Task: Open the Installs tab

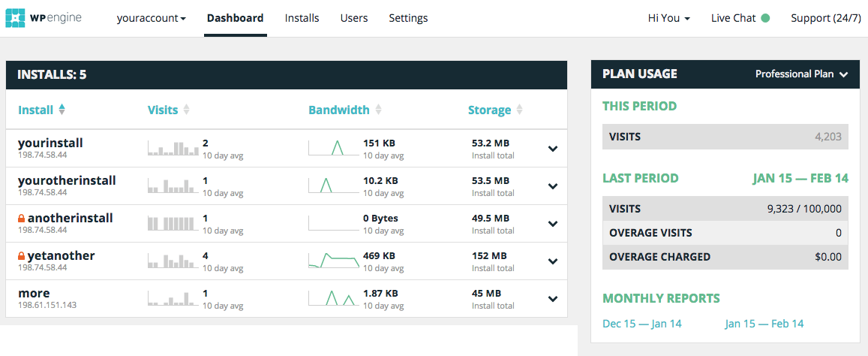Action: point(302,18)
